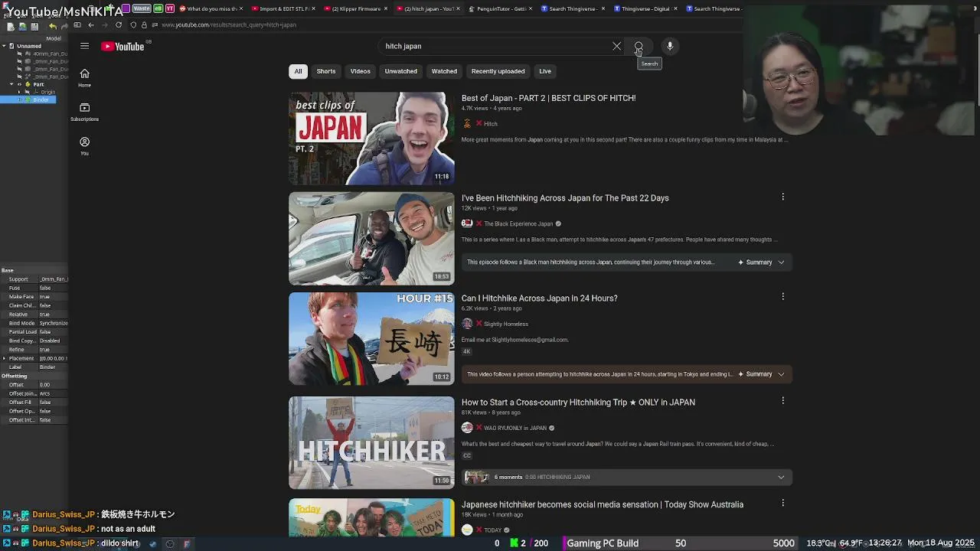Select the Unwatched filter chip
The height and width of the screenshot is (551, 980).
pos(400,71)
